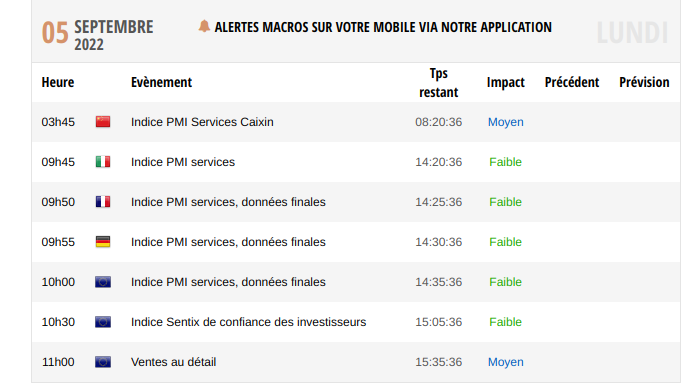Click the Faible impact on the 09h45 row
The height and width of the screenshot is (383, 695).
pyautogui.click(x=505, y=162)
